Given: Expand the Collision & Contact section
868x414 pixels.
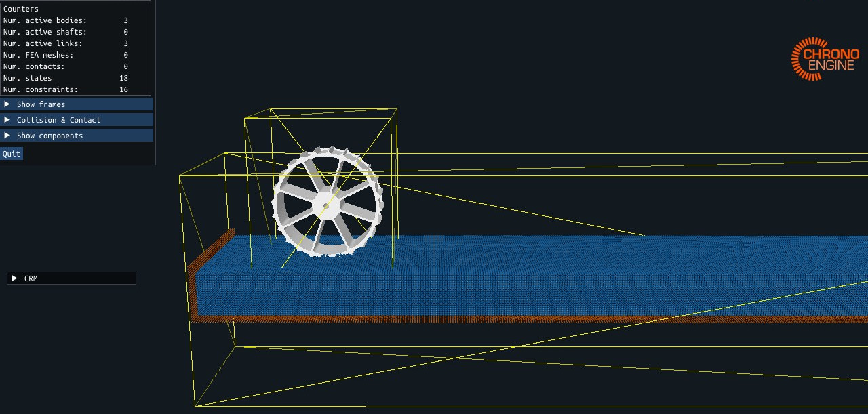Looking at the screenshot, I should 77,120.
